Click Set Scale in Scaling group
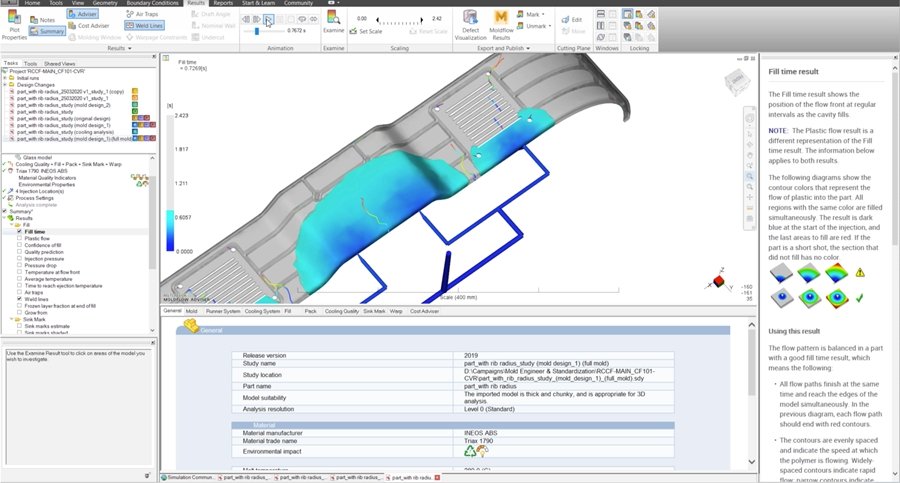 click(x=366, y=31)
